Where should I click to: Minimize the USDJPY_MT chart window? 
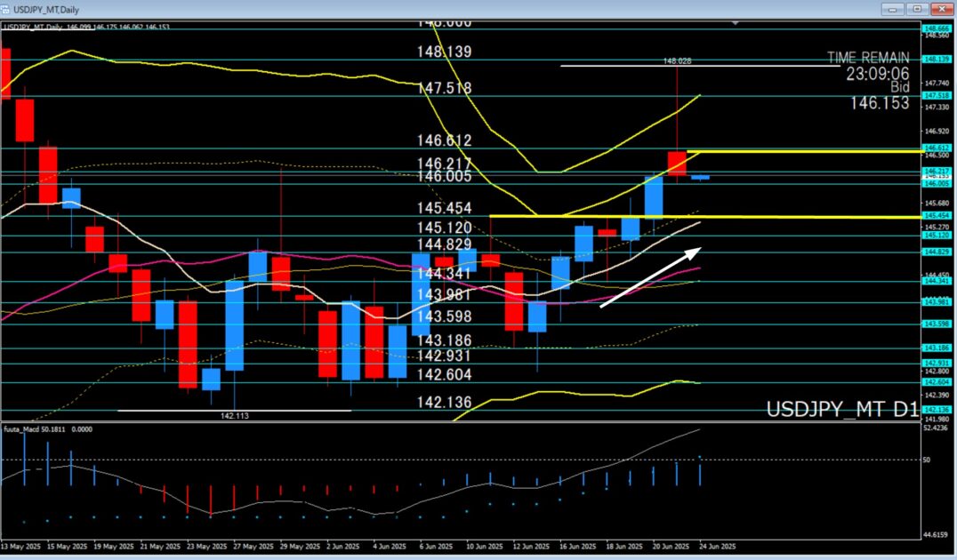click(893, 8)
